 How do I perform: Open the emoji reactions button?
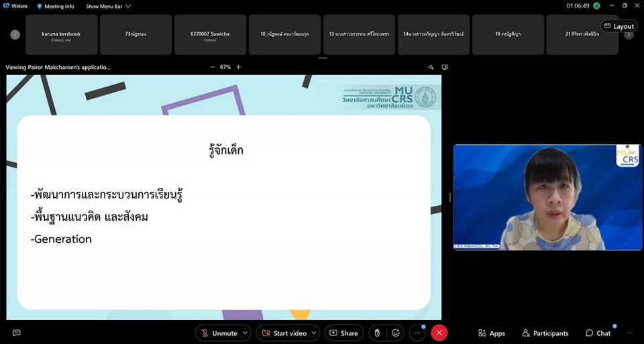396,333
